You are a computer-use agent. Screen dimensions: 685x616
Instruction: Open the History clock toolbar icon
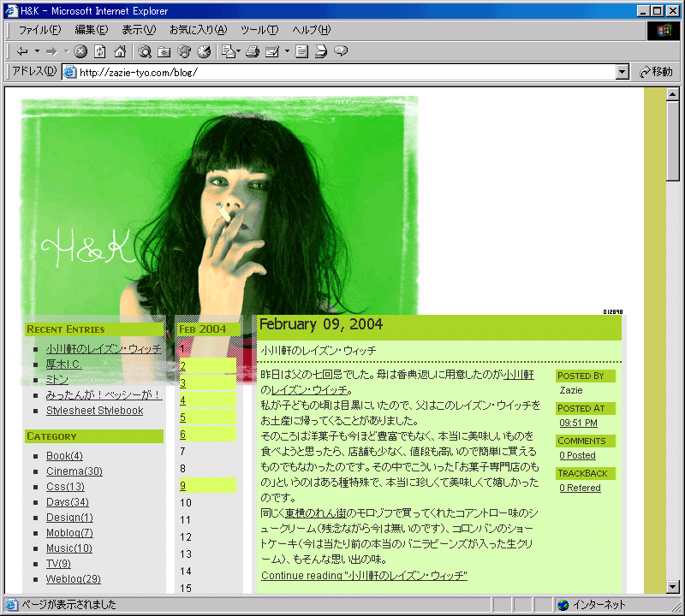[204, 51]
